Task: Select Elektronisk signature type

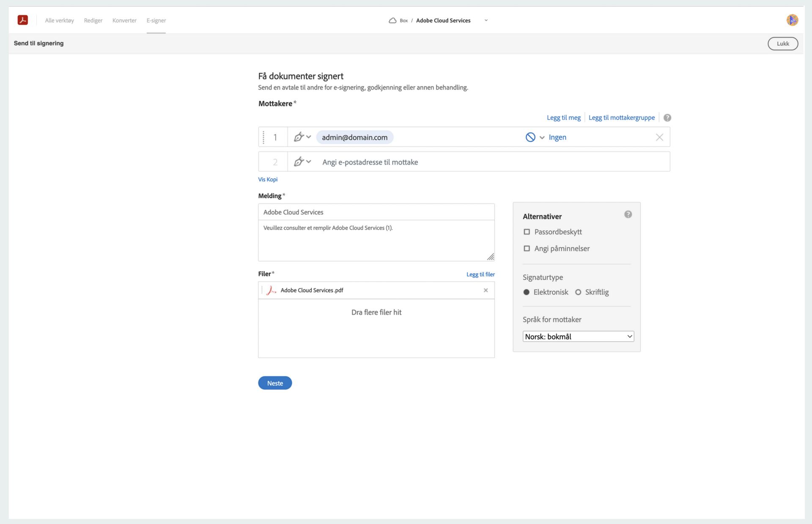Action: (x=526, y=292)
